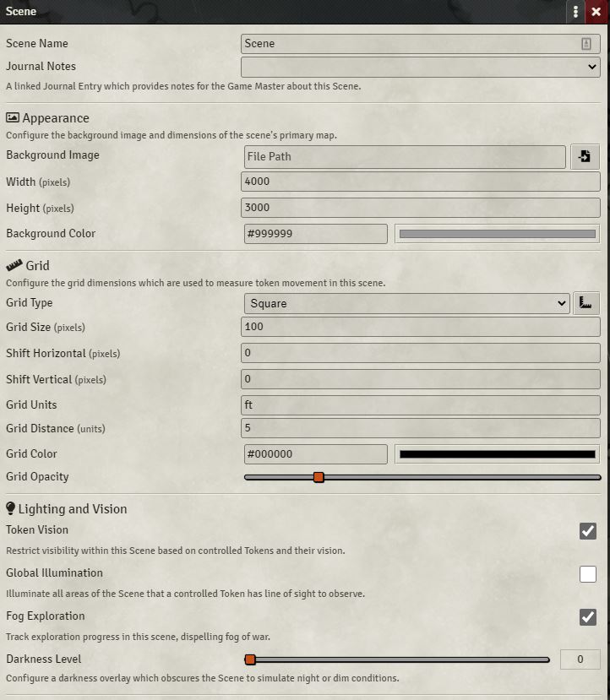Click the Grid Size input field
This screenshot has width=610, height=700.
coord(420,326)
